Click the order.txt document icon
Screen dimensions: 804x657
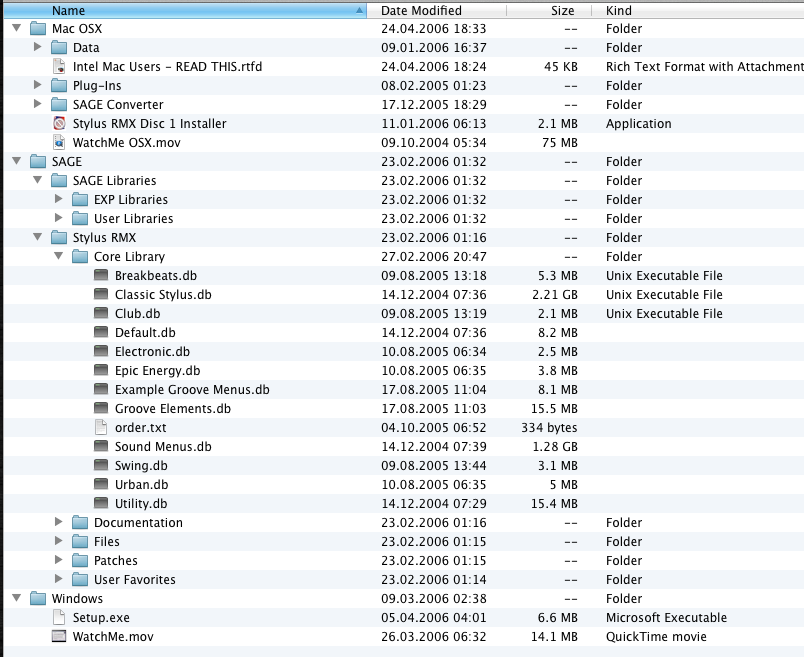tap(100, 428)
